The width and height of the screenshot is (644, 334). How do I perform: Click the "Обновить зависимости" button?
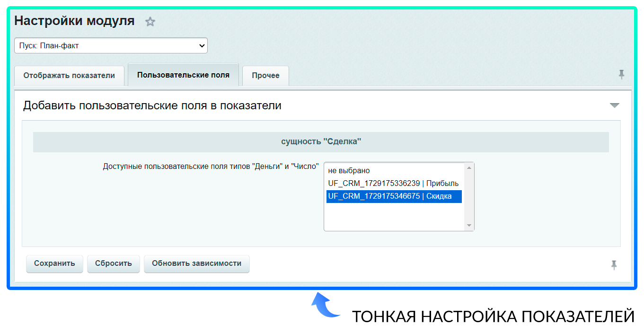point(196,264)
